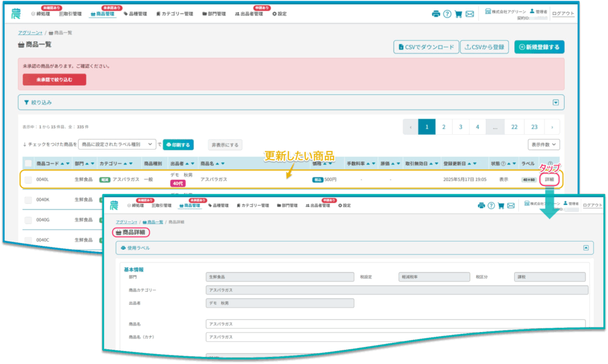This screenshot has width=608, height=364.
Task: Go to 出品者管理 in the 商品一覧 top menu
Action: (x=249, y=14)
